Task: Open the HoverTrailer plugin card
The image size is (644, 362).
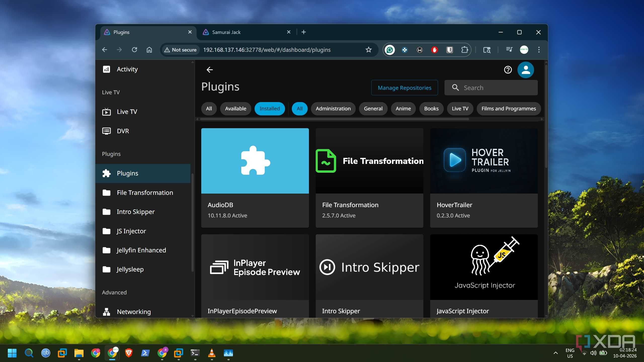Action: [484, 178]
